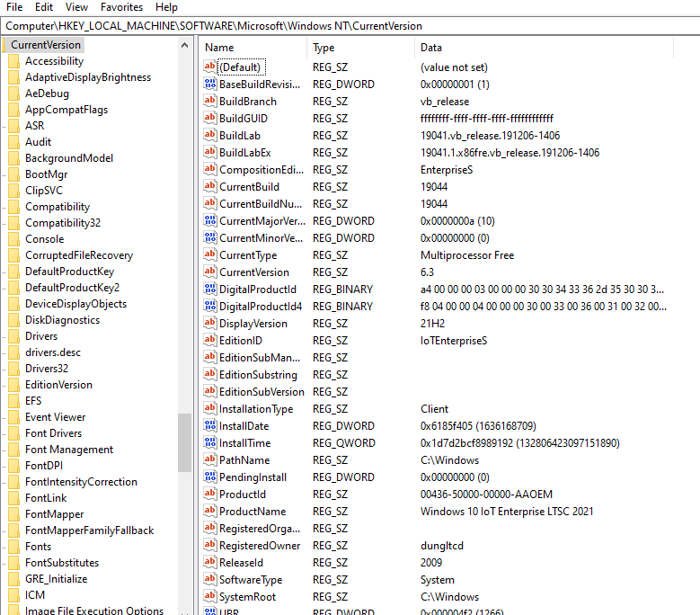Expand the ASR key node
700x615 pixels.
[x=4, y=126]
